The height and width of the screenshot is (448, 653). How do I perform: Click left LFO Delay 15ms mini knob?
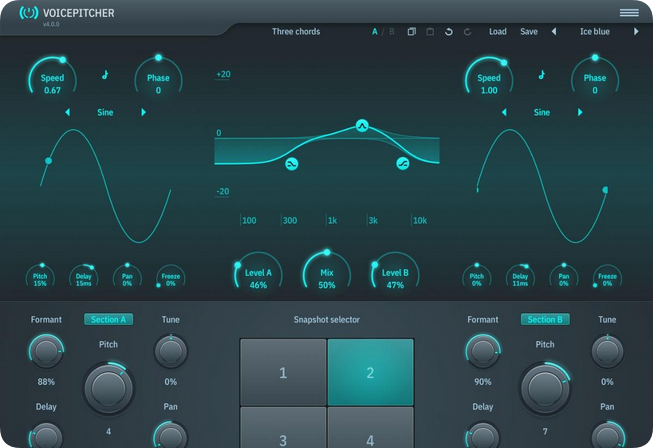(84, 277)
